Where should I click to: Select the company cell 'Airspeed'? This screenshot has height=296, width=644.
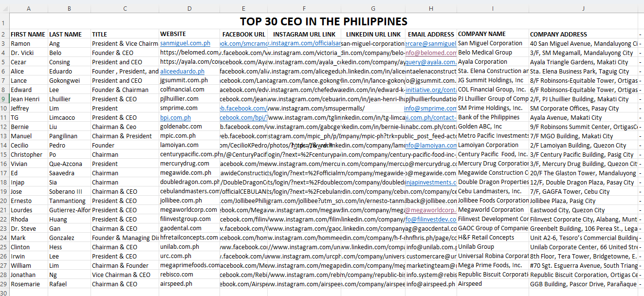point(493,284)
